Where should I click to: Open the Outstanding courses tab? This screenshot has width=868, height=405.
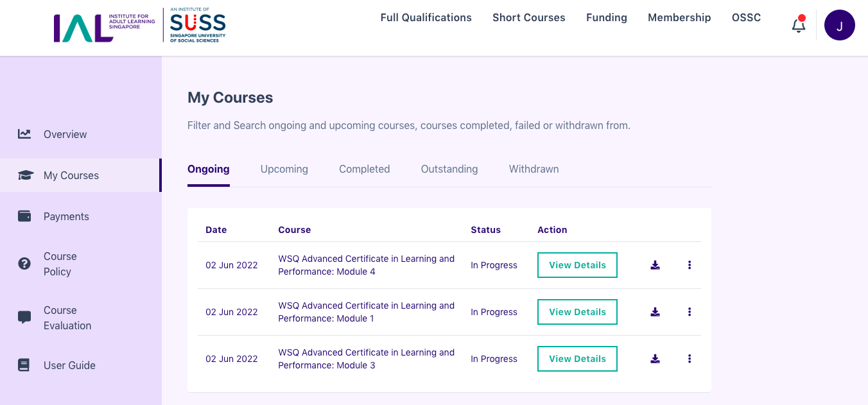449,169
